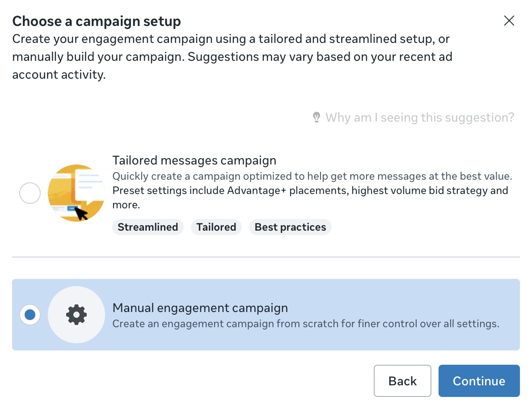532x409 pixels.
Task: Click the gear icon for Manual engagement campaign
Action: [76, 314]
